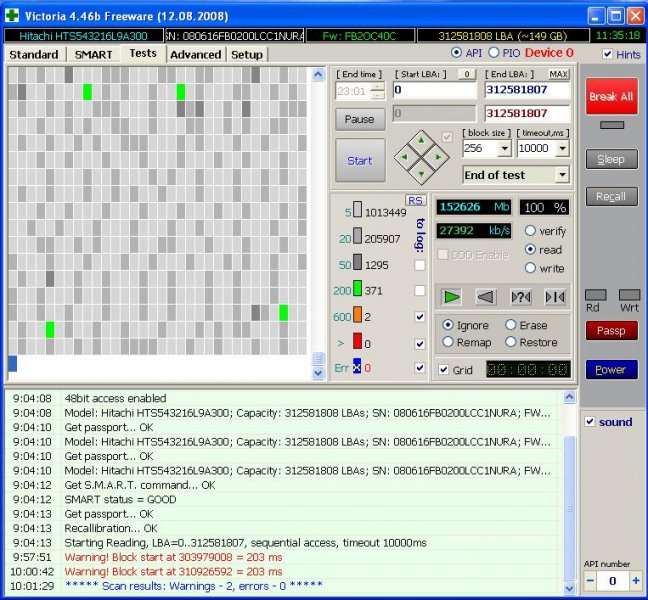Open the End of test dropdown
The width and height of the screenshot is (648, 600).
point(562,175)
